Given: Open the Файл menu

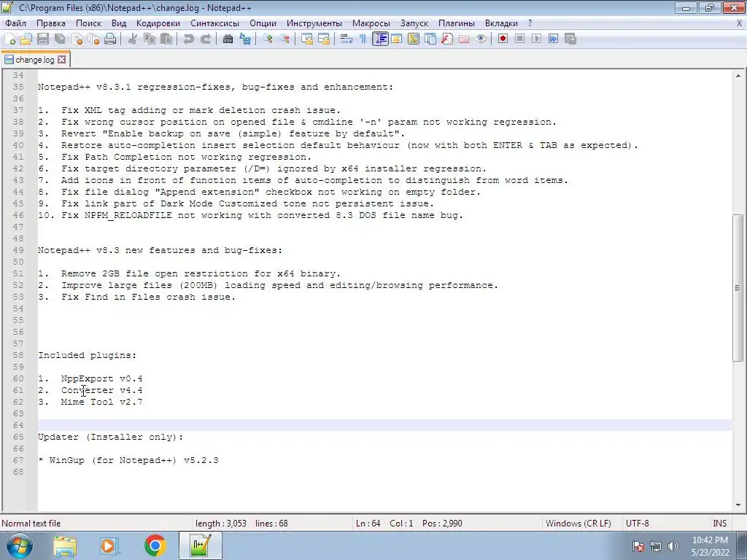Looking at the screenshot, I should pyautogui.click(x=16, y=23).
